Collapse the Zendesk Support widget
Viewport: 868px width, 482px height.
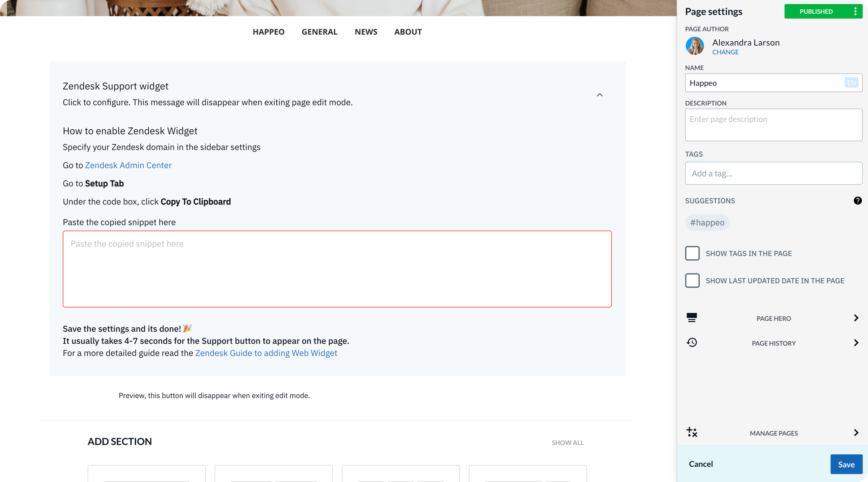[x=600, y=95]
